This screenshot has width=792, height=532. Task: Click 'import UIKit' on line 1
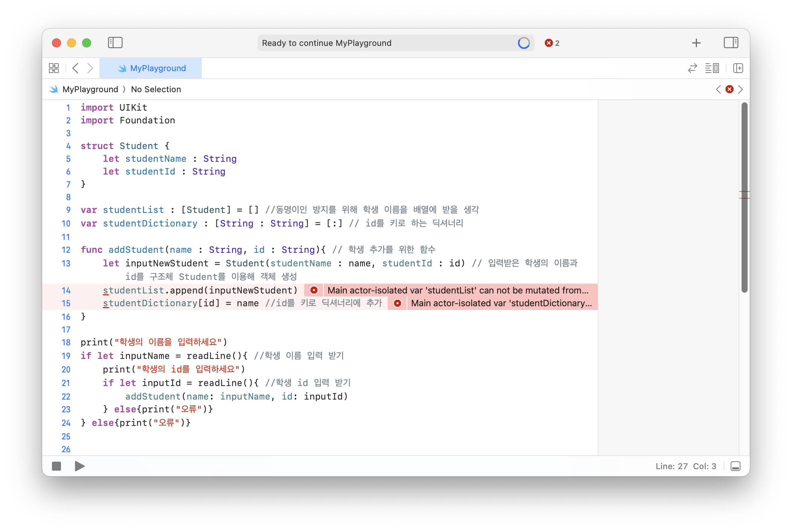click(x=114, y=108)
